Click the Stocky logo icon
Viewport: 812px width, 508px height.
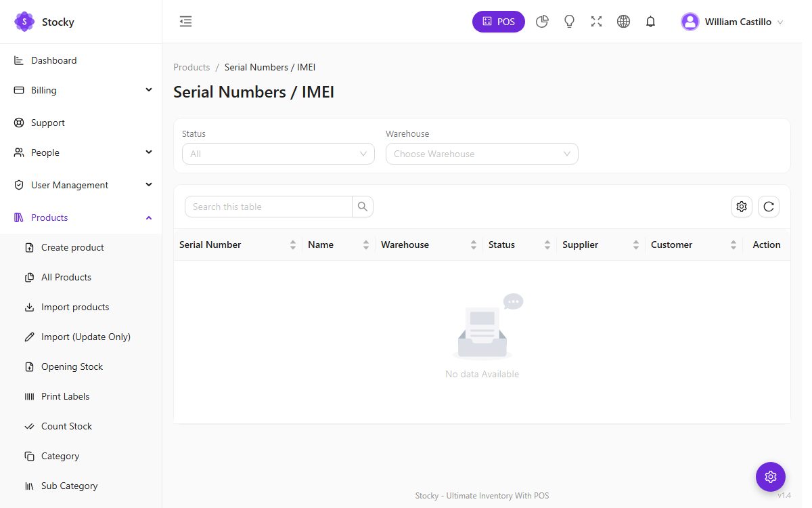click(24, 22)
